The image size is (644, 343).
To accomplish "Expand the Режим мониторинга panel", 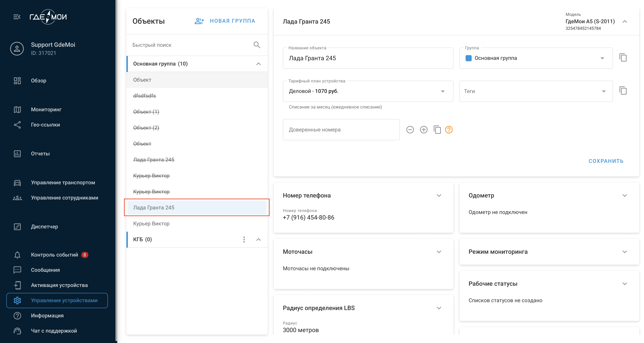I will 625,252.
